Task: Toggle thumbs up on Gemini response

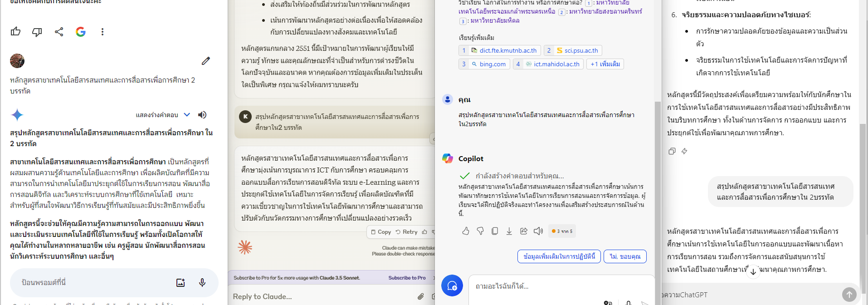Action: 16,32
